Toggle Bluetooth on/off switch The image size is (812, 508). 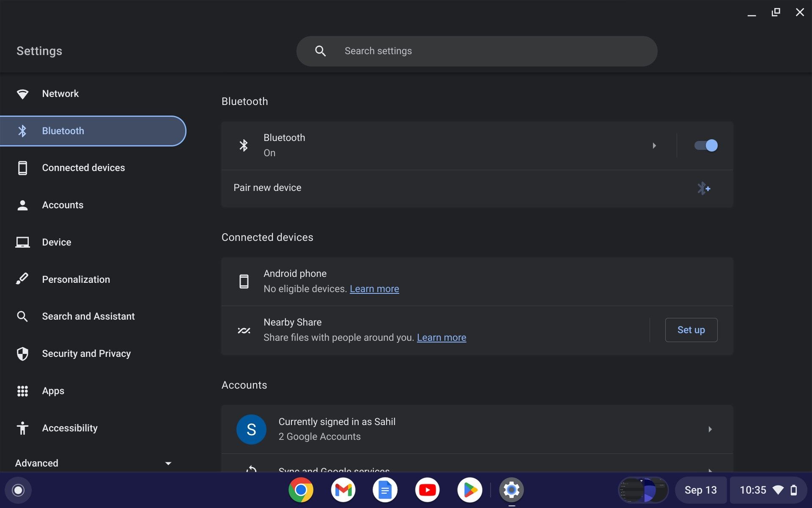click(705, 145)
